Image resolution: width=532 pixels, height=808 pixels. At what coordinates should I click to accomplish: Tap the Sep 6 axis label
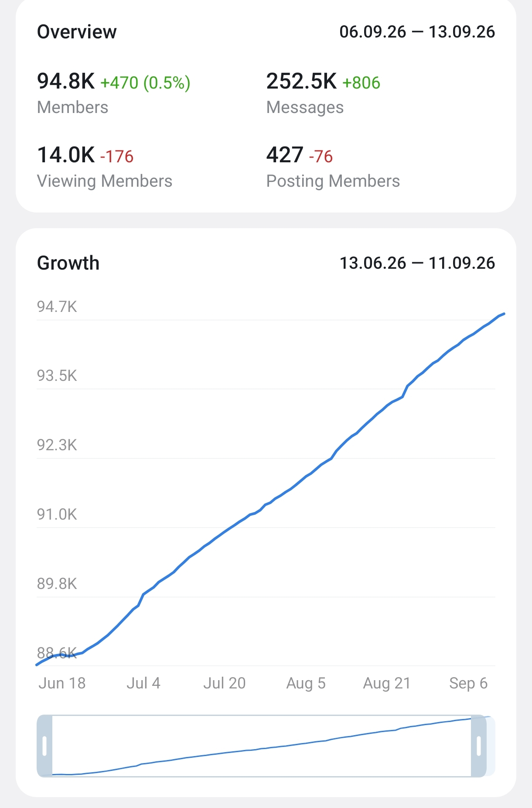click(x=468, y=683)
